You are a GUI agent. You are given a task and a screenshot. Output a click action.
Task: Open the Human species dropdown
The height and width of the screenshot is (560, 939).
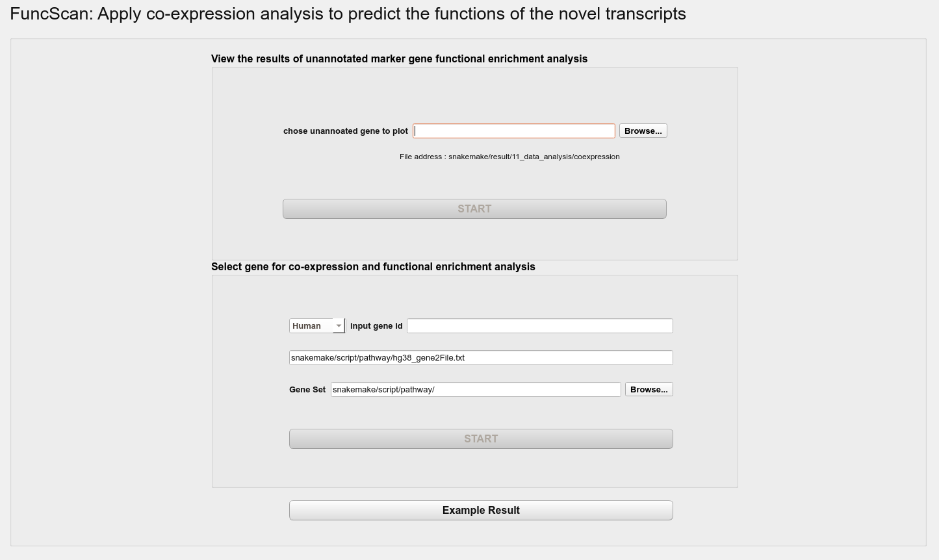point(316,326)
